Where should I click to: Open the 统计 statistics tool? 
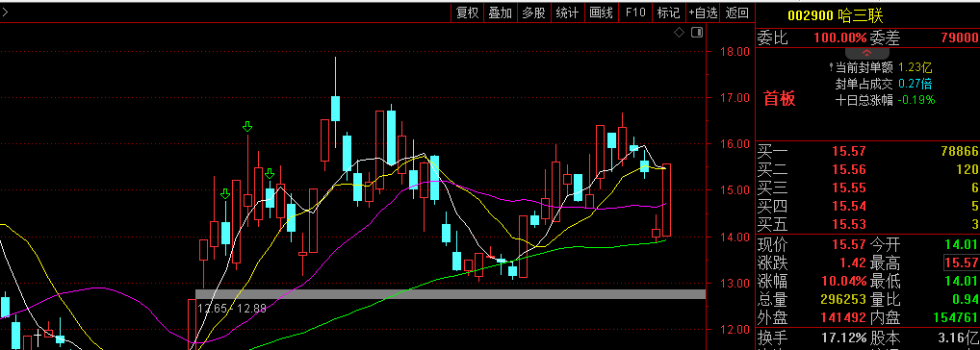tap(567, 12)
